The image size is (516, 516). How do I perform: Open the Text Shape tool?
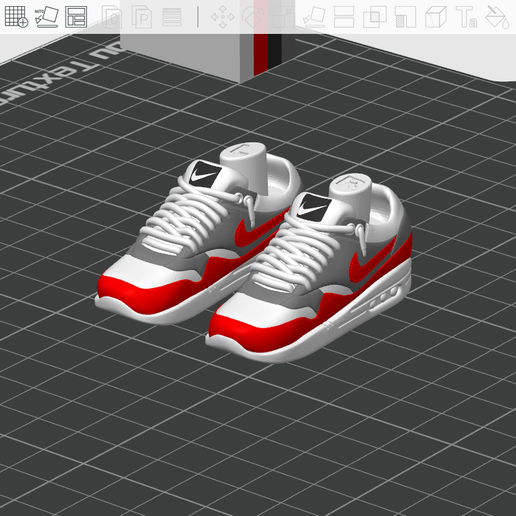(x=467, y=16)
